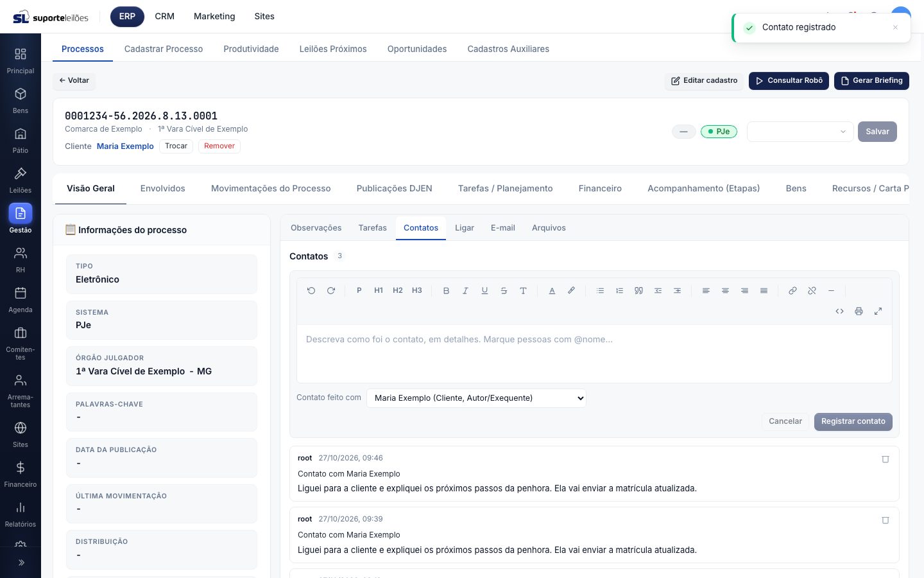The height and width of the screenshot is (578, 924).
Task: Insert numbered list in editor
Action: pos(619,291)
